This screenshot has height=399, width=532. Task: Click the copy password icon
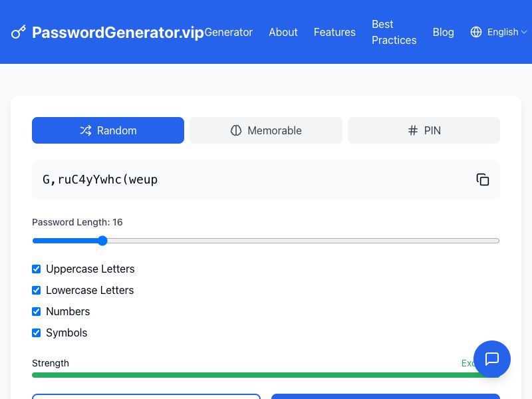click(x=483, y=180)
